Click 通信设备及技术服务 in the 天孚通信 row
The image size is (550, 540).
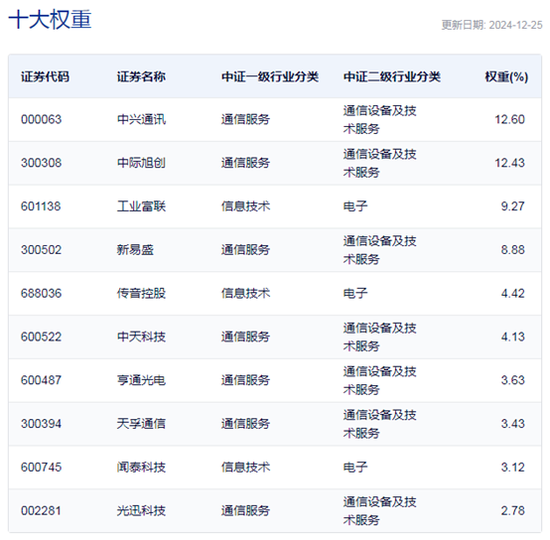(x=380, y=424)
